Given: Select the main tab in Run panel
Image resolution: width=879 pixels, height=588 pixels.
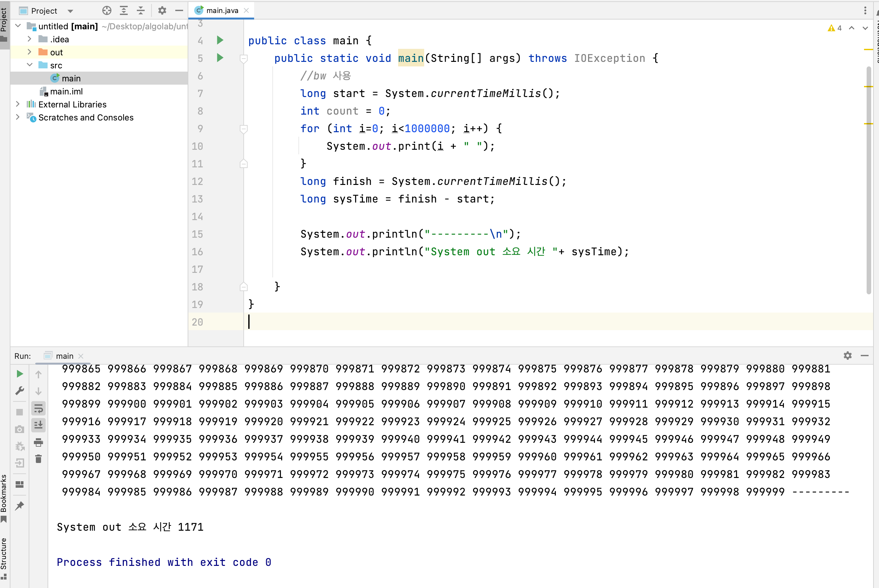Looking at the screenshot, I should (64, 356).
